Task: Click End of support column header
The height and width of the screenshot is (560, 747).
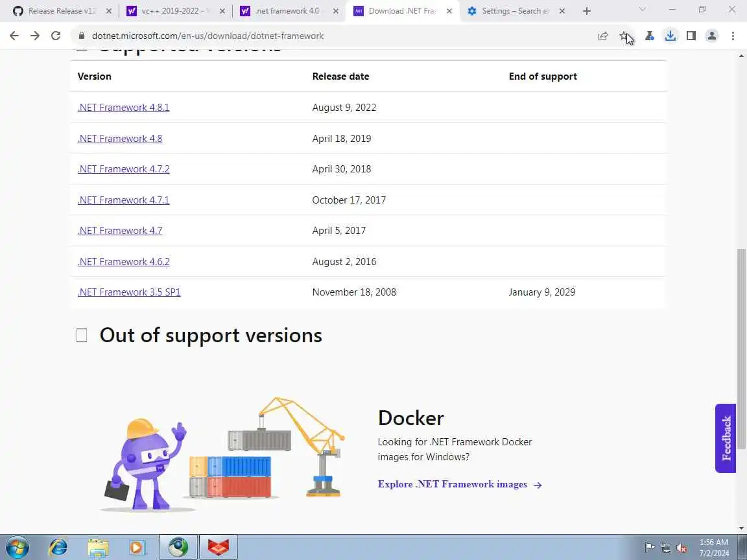Action: pos(543,76)
